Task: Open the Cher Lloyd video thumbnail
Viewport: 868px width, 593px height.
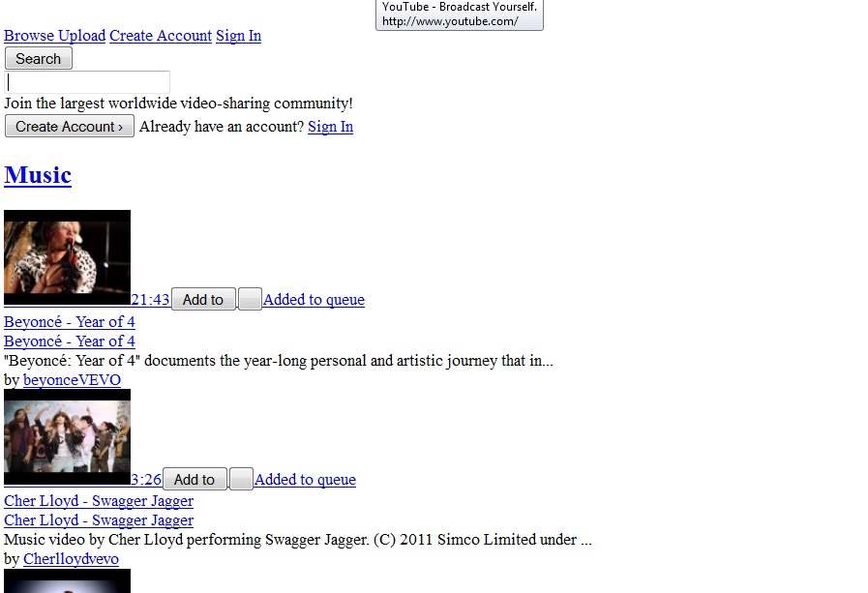Action: pyautogui.click(x=67, y=437)
